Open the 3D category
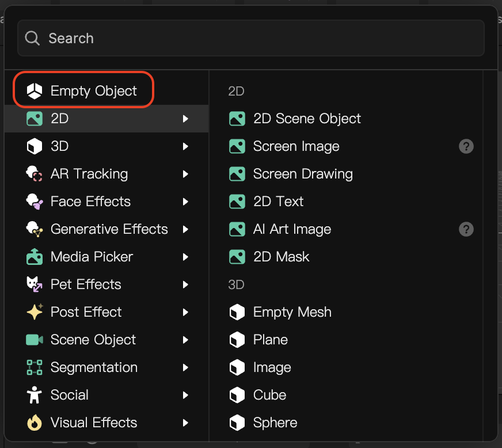 (107, 146)
